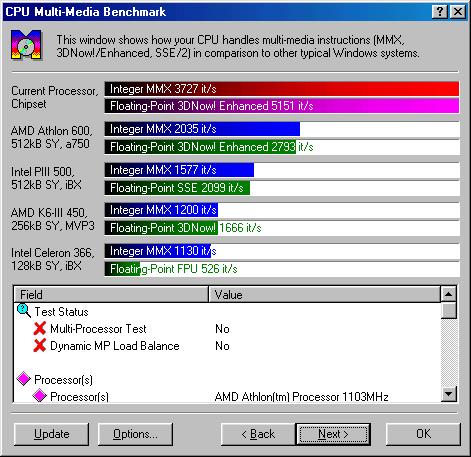Click the Intel PIII 500 reference label
Screen dimensions: 471x457
tap(46, 178)
